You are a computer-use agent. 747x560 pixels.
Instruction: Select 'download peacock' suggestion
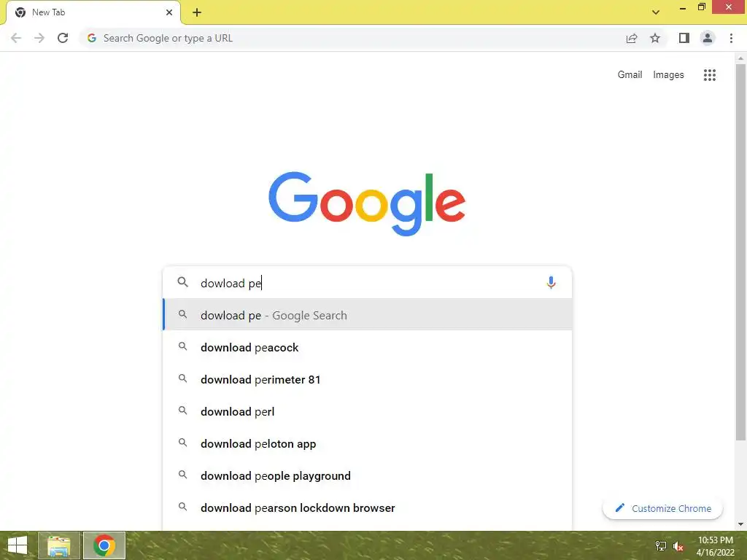point(368,347)
